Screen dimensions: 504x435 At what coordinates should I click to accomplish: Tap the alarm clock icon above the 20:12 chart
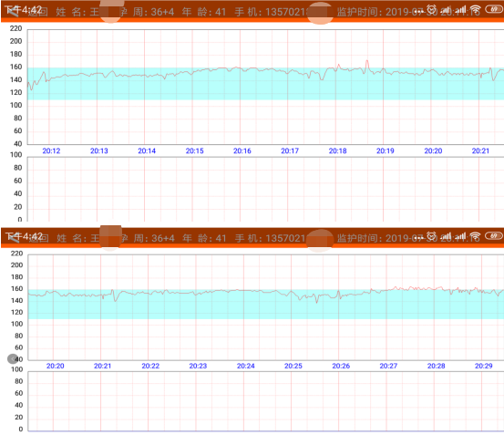(431, 10)
